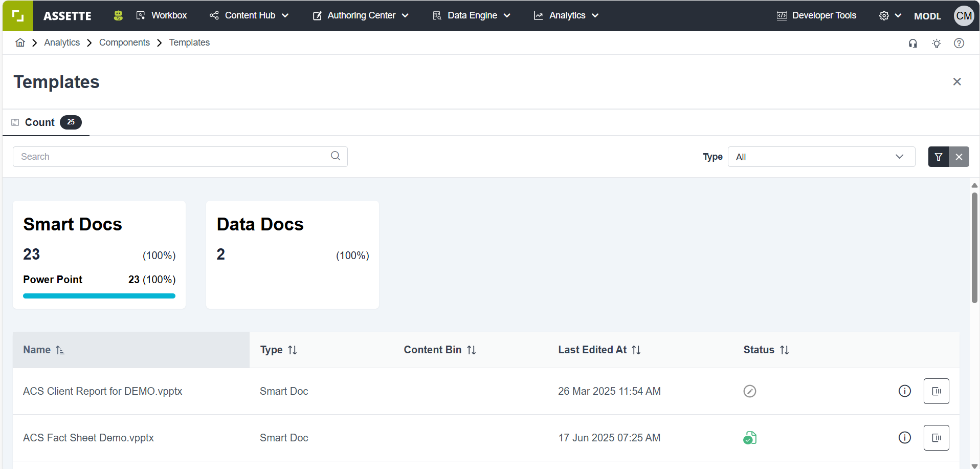Viewport: 980px width, 469px height.
Task: Sort by Status column
Action: coord(766,350)
